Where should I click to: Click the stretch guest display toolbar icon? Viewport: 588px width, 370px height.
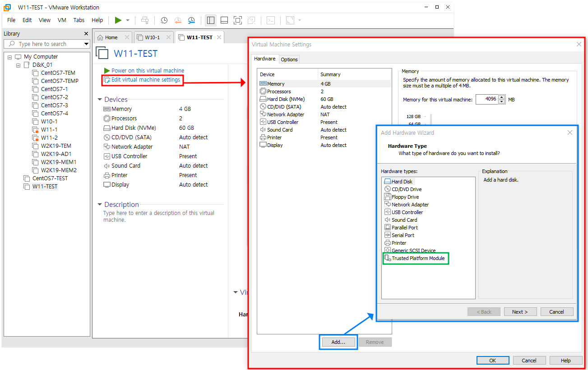tap(290, 20)
